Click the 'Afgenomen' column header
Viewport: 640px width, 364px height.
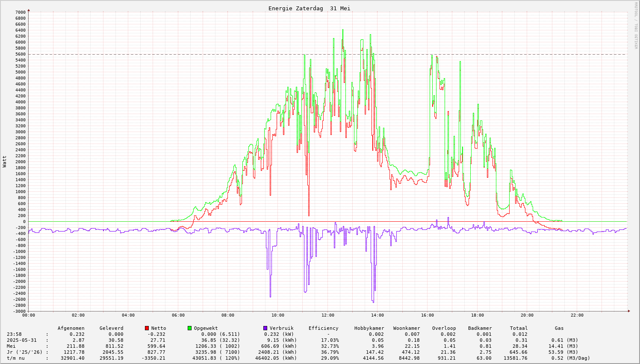pyautogui.click(x=71, y=328)
